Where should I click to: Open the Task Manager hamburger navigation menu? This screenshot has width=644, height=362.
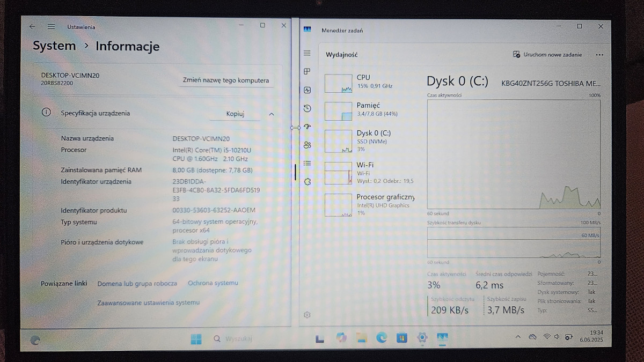pos(307,53)
